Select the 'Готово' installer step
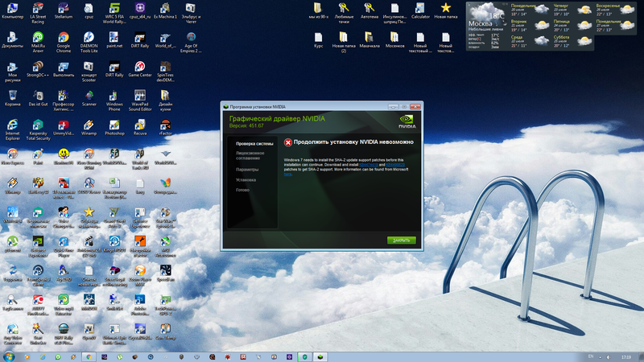 (242, 190)
